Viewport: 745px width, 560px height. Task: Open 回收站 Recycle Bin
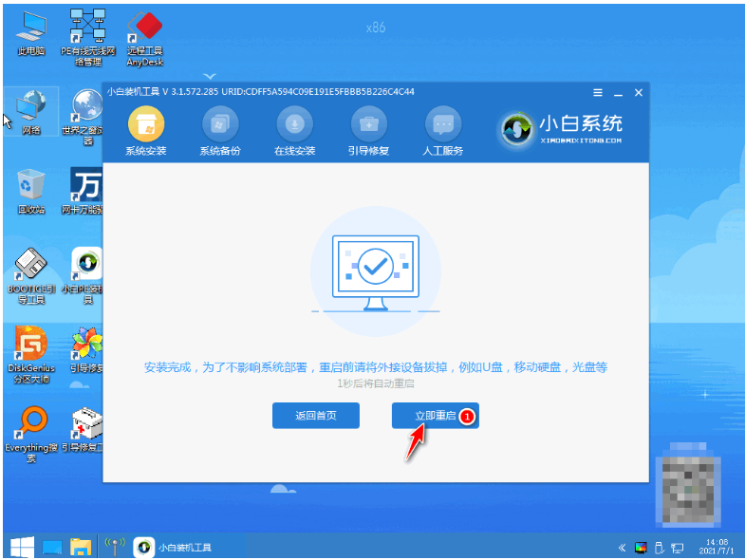(x=31, y=191)
